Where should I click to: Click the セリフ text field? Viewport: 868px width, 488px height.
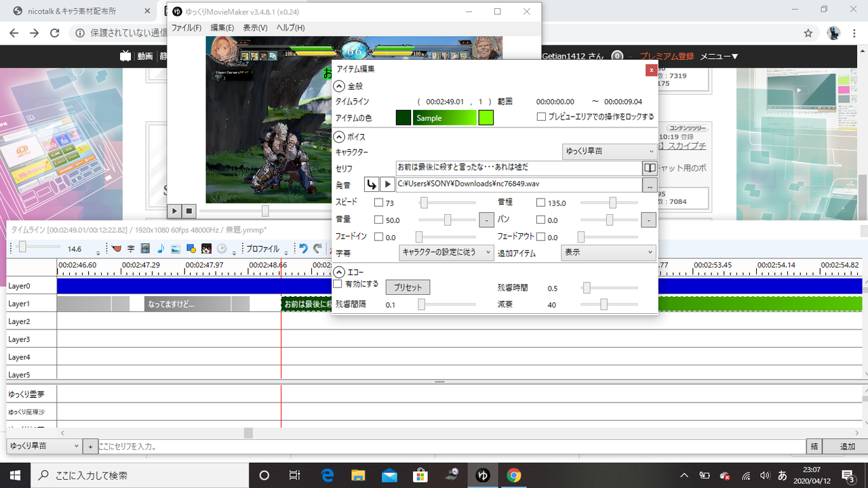pos(519,167)
